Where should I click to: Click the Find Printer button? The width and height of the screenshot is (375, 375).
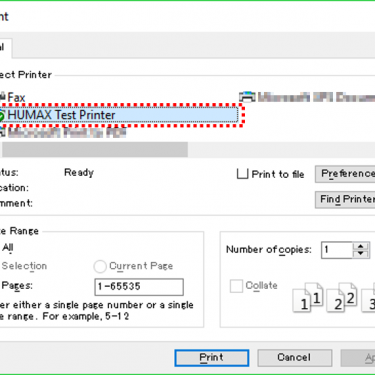(x=345, y=199)
